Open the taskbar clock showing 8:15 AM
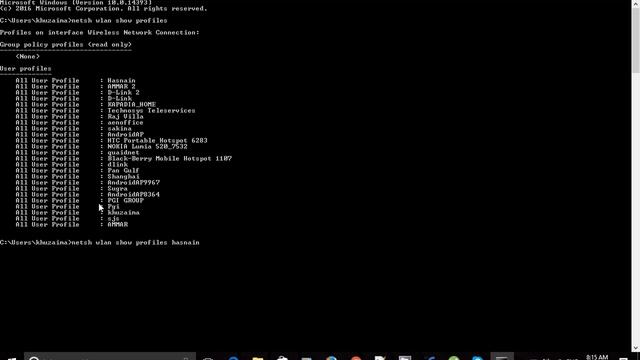The image size is (640, 360). (597, 357)
